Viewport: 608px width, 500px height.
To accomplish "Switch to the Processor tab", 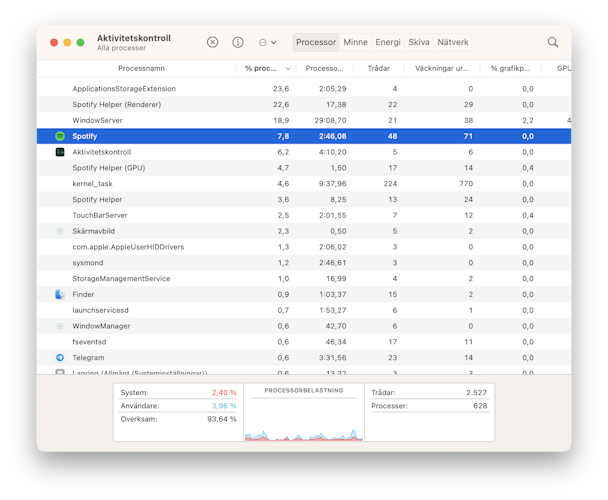I will [x=316, y=42].
